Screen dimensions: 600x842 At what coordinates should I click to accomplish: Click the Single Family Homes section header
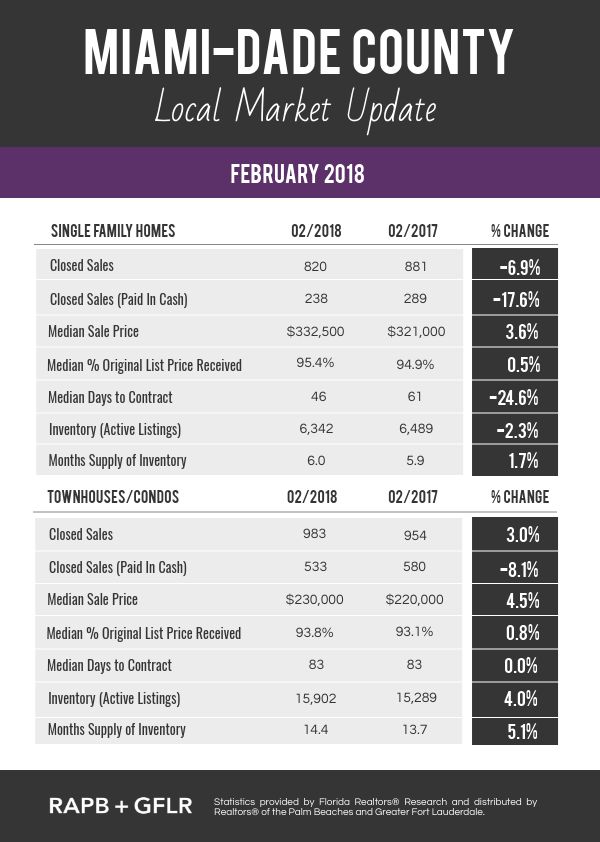pyautogui.click(x=113, y=231)
